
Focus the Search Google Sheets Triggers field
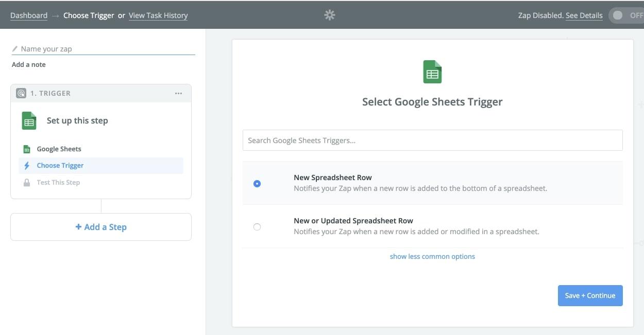coord(433,140)
